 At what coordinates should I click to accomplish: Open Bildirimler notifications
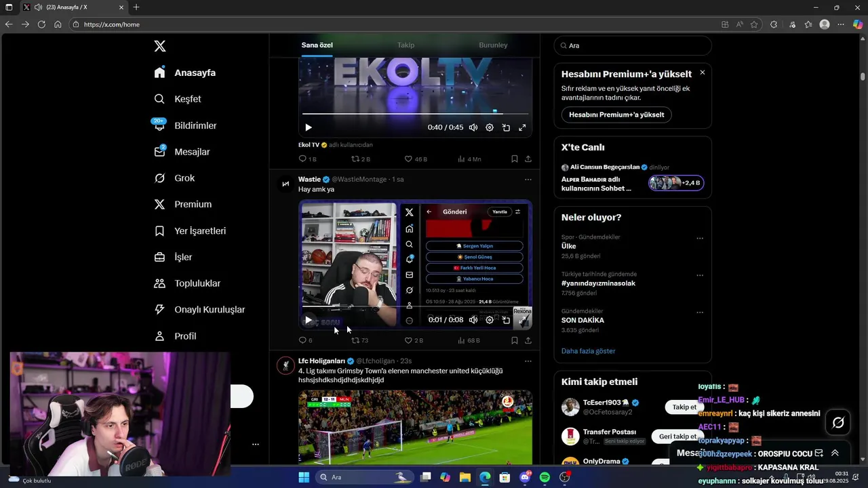click(185, 125)
